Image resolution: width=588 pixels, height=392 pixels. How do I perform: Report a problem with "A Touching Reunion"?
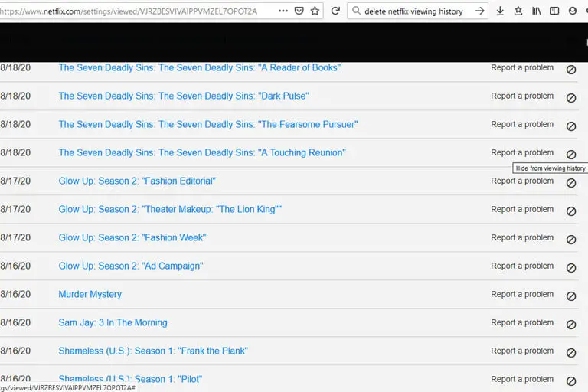pyautogui.click(x=522, y=152)
